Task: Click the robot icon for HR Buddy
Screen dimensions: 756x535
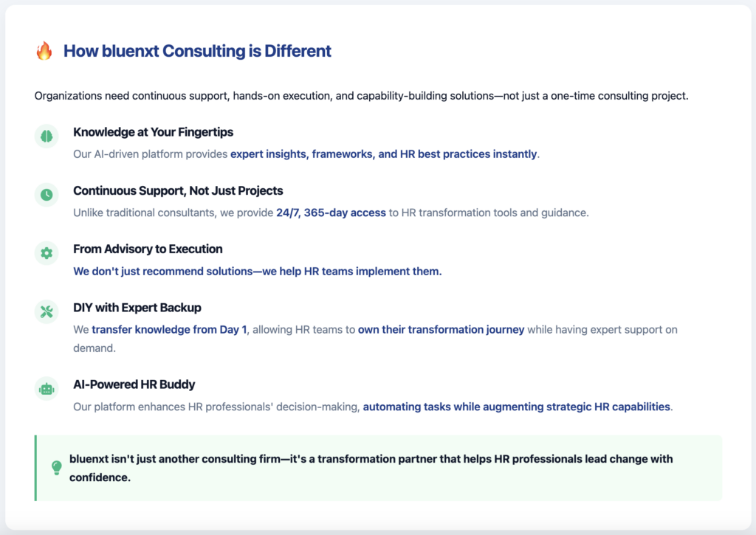Action: pos(47,389)
